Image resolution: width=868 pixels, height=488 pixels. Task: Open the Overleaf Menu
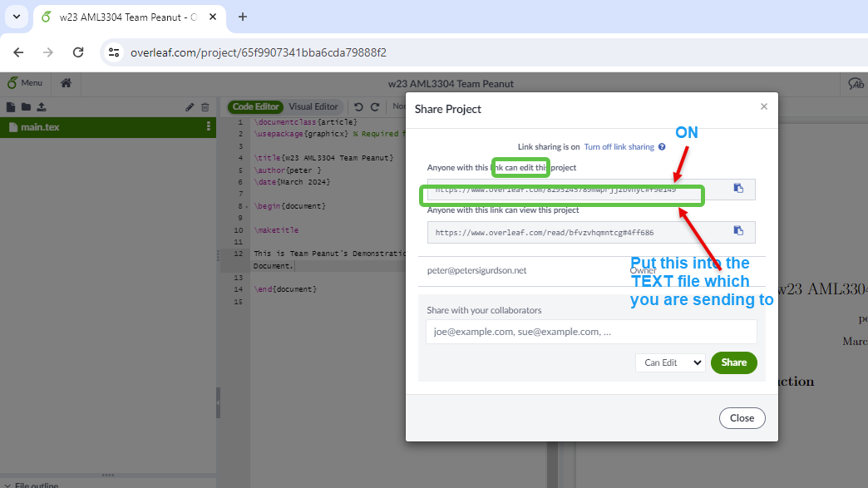(25, 83)
